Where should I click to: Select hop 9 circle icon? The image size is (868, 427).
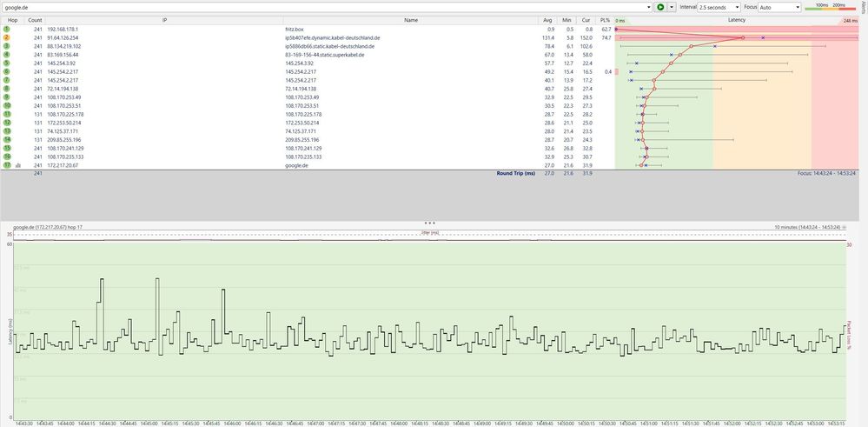(x=7, y=97)
